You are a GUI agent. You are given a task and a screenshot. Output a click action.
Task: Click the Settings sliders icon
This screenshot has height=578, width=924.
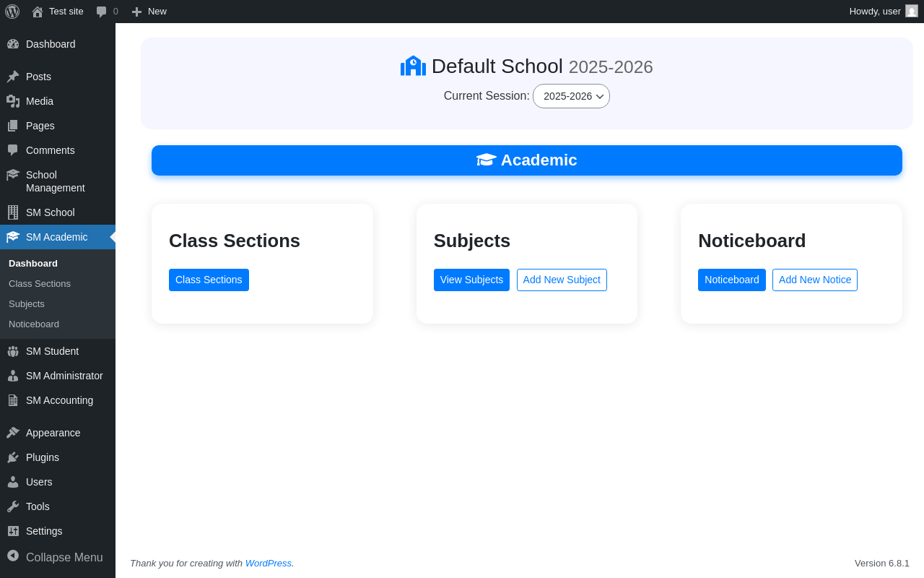click(x=13, y=531)
